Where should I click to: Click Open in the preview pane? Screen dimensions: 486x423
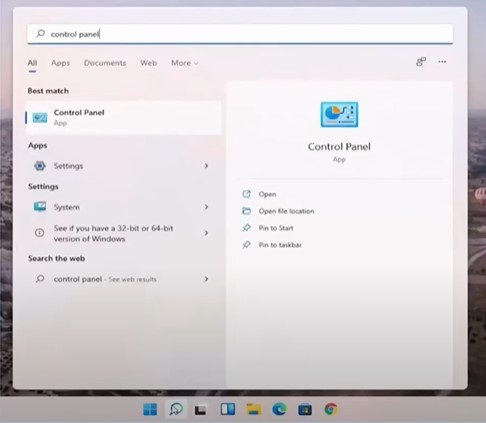click(x=267, y=194)
